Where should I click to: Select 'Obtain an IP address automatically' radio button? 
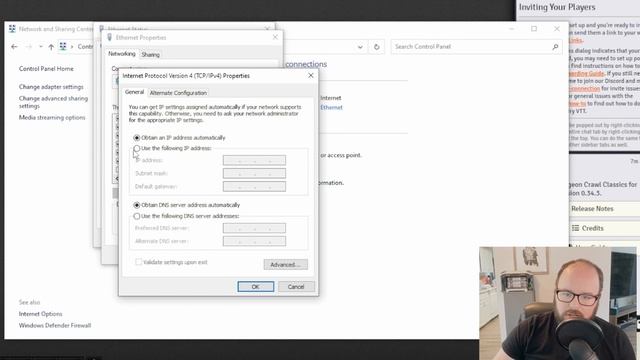point(137,138)
